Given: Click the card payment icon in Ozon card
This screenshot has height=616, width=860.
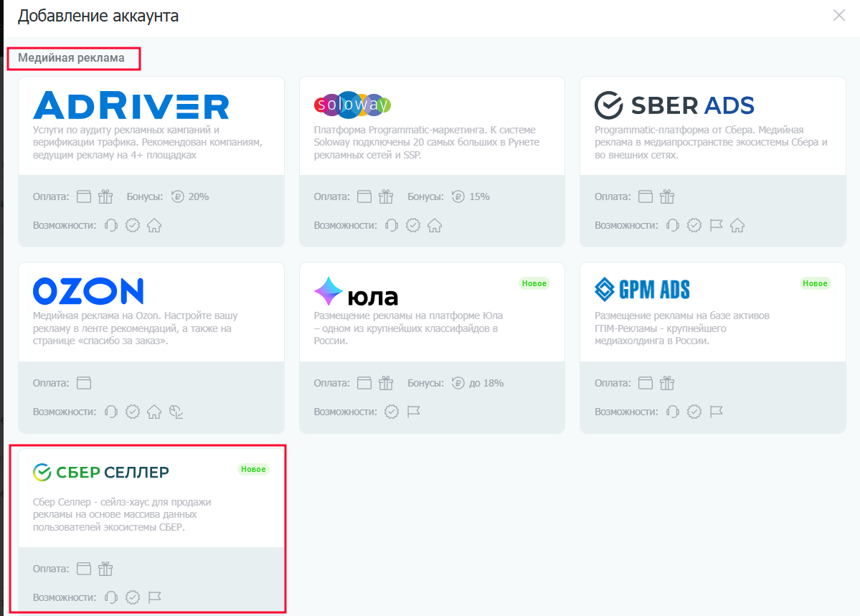Looking at the screenshot, I should [84, 383].
